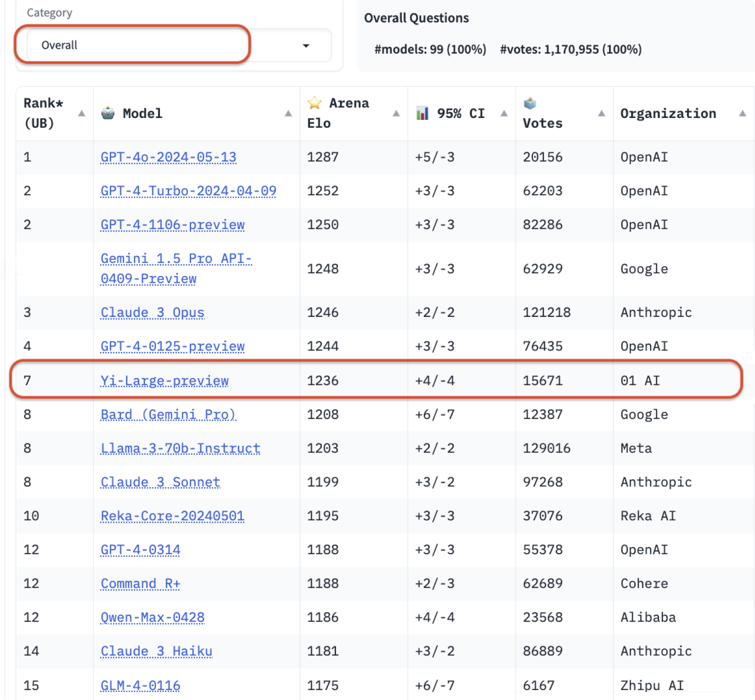Sort by the 95% CI column arrow
The image size is (755, 700).
pos(504,114)
